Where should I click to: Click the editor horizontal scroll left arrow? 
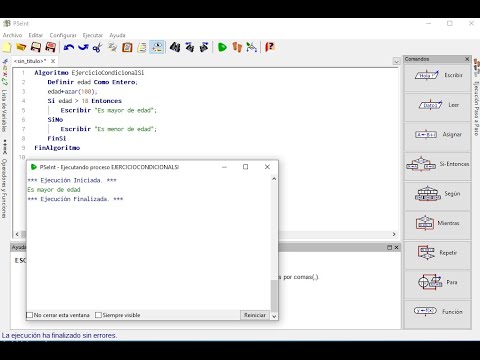[x=17, y=234]
